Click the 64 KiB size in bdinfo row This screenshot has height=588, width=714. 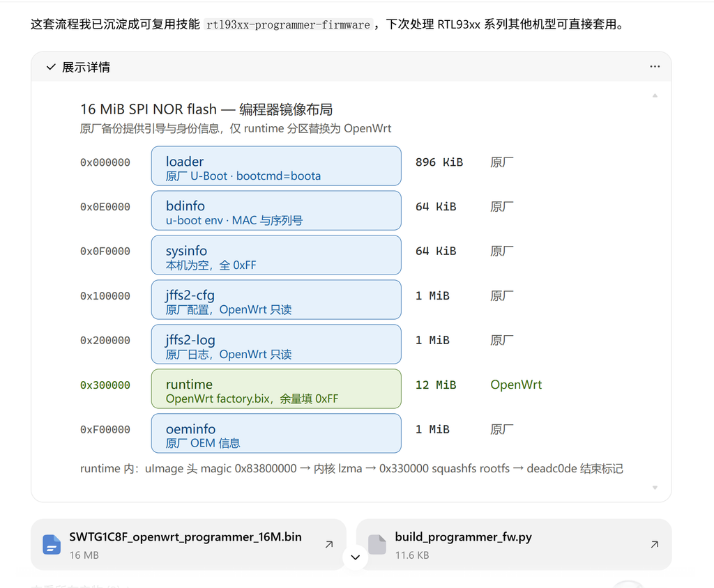click(436, 207)
